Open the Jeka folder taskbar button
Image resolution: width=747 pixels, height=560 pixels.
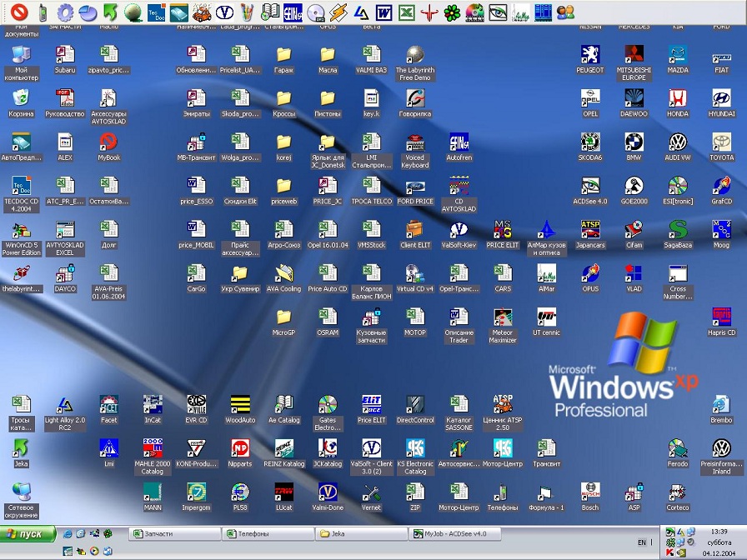coord(361,534)
